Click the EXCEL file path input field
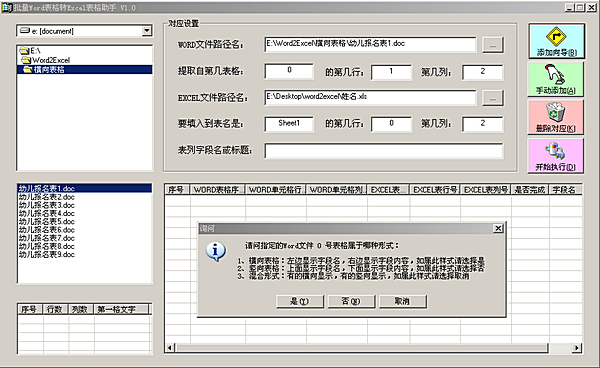Viewport: 600px width, 368px height. tap(370, 97)
